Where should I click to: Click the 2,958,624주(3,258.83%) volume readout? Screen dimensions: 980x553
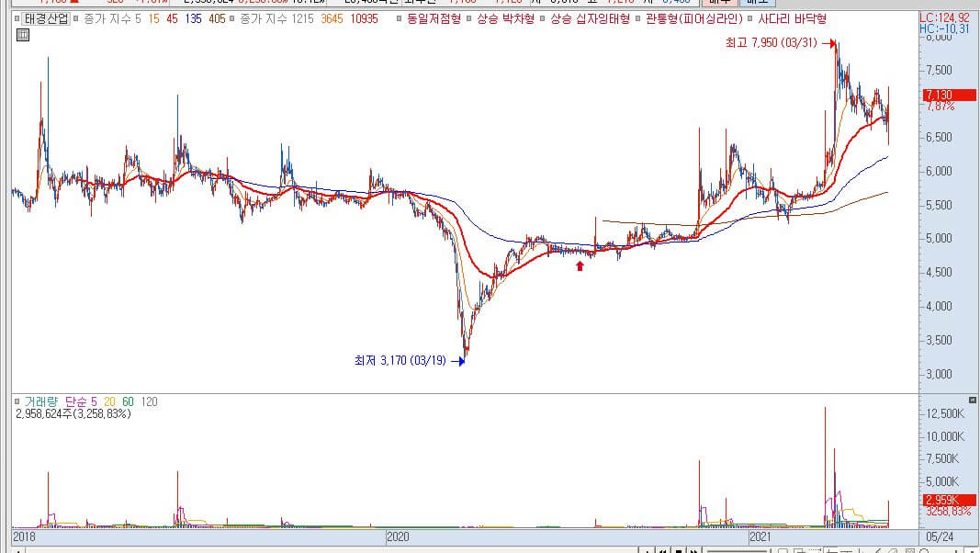[x=73, y=413]
